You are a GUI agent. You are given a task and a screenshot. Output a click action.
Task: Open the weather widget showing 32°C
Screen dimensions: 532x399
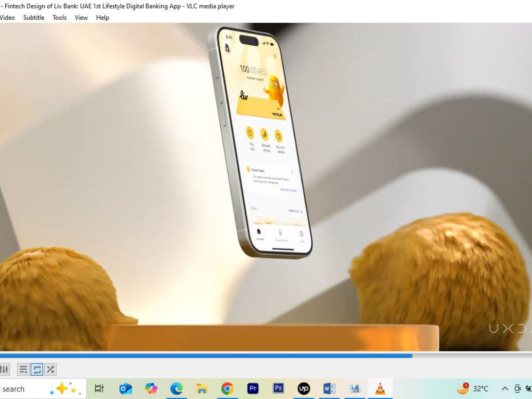click(x=472, y=388)
